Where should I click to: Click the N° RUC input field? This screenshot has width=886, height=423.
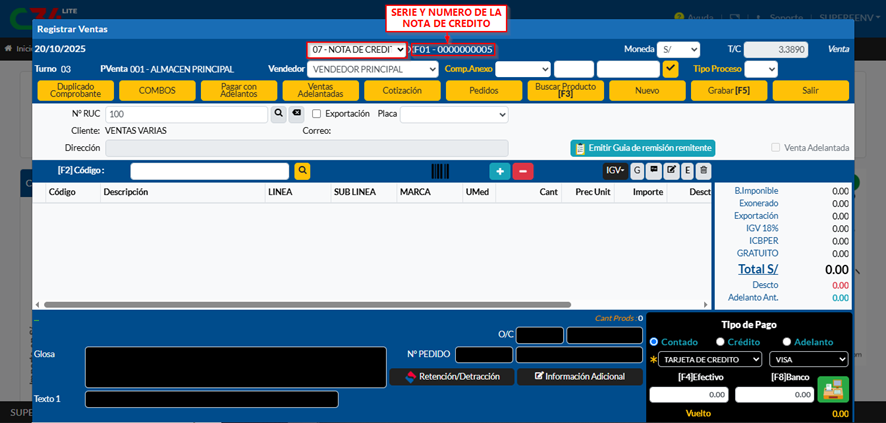coord(187,114)
